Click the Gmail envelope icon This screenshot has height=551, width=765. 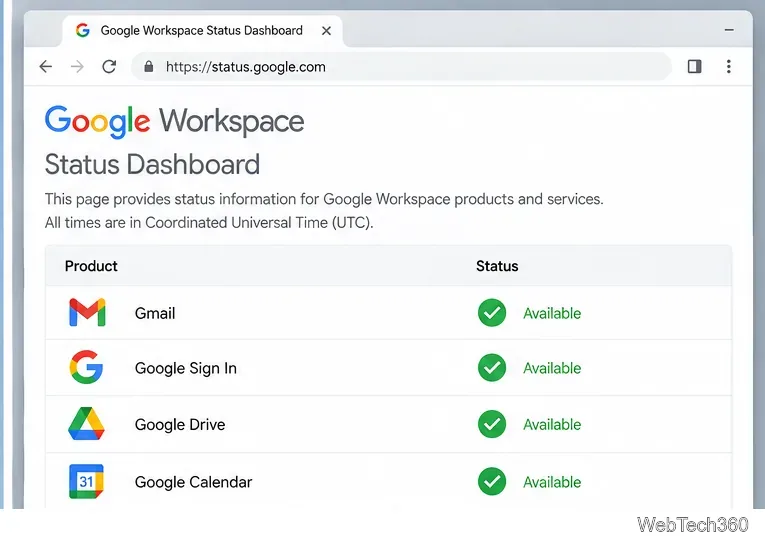point(87,312)
